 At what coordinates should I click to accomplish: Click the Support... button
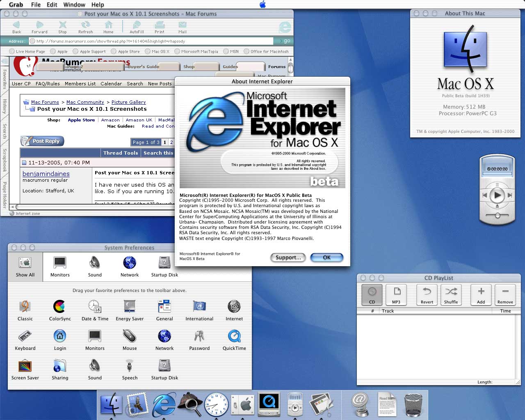288,257
